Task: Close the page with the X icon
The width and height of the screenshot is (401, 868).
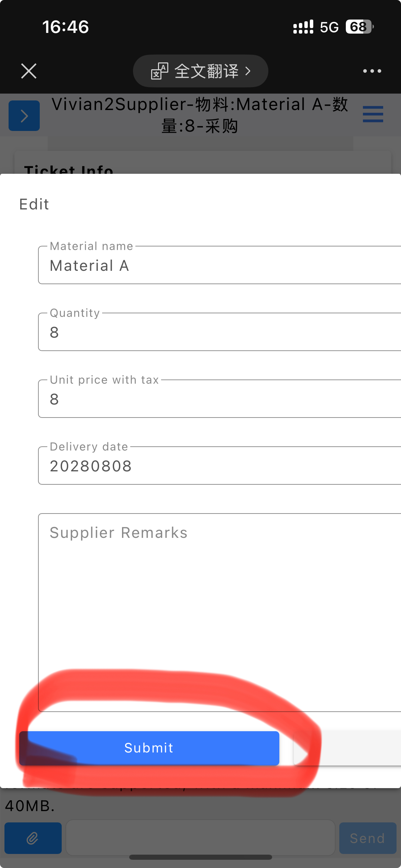Action: (x=29, y=71)
